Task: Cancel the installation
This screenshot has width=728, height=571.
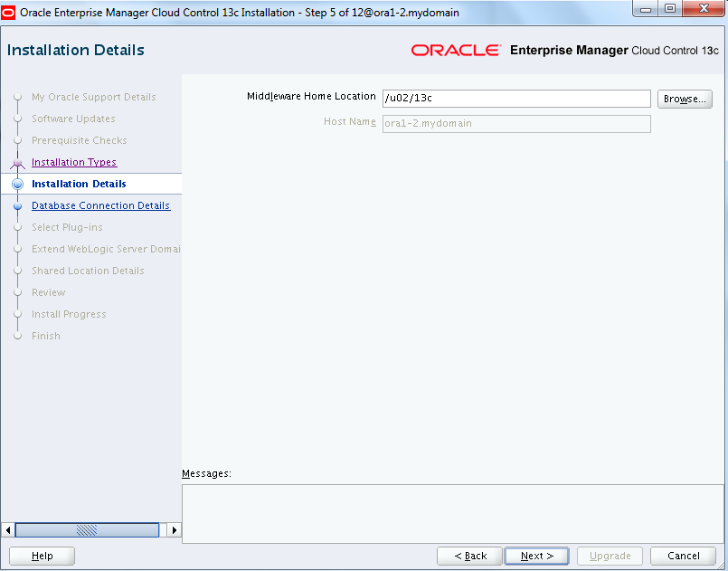Action: pyautogui.click(x=683, y=556)
